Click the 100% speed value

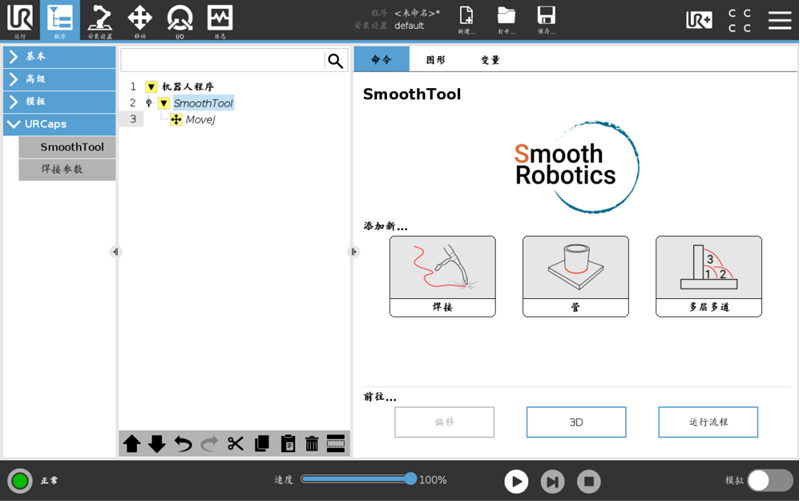433,480
